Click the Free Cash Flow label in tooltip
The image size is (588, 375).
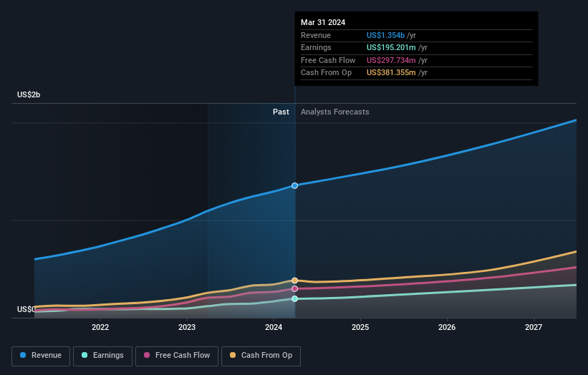(328, 60)
